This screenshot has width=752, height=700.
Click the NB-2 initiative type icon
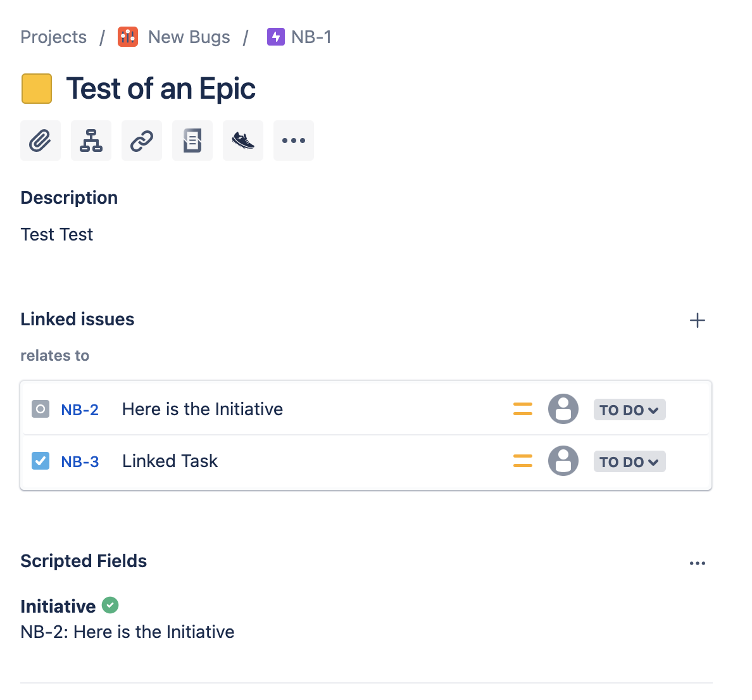tap(40, 409)
